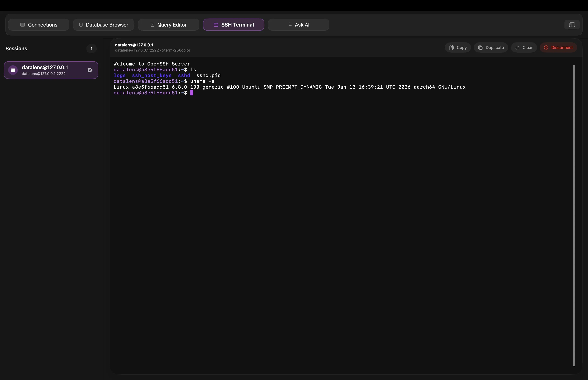Click the sessions count badge
This screenshot has height=380, width=588.
point(91,49)
